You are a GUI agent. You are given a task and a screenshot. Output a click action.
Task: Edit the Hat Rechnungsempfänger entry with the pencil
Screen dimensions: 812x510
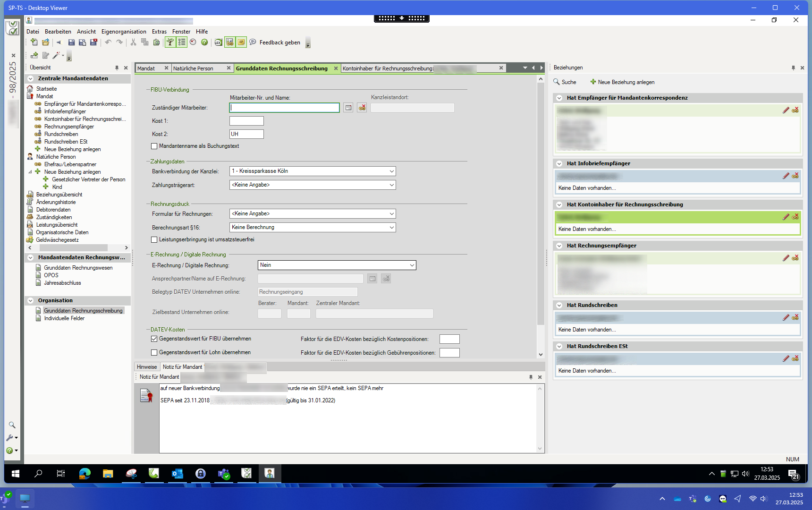(786, 258)
